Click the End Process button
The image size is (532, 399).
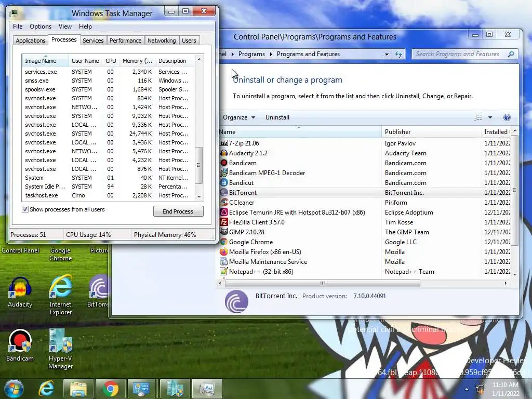(x=178, y=211)
